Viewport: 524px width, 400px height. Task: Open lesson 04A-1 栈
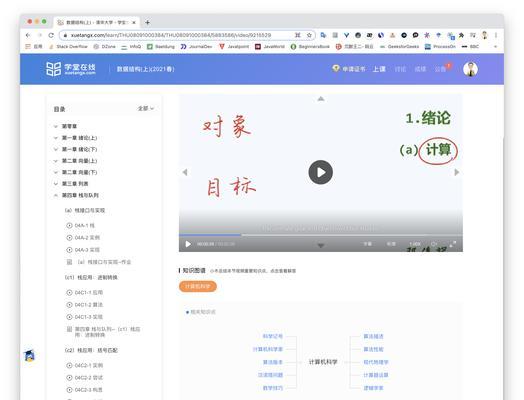click(x=81, y=226)
